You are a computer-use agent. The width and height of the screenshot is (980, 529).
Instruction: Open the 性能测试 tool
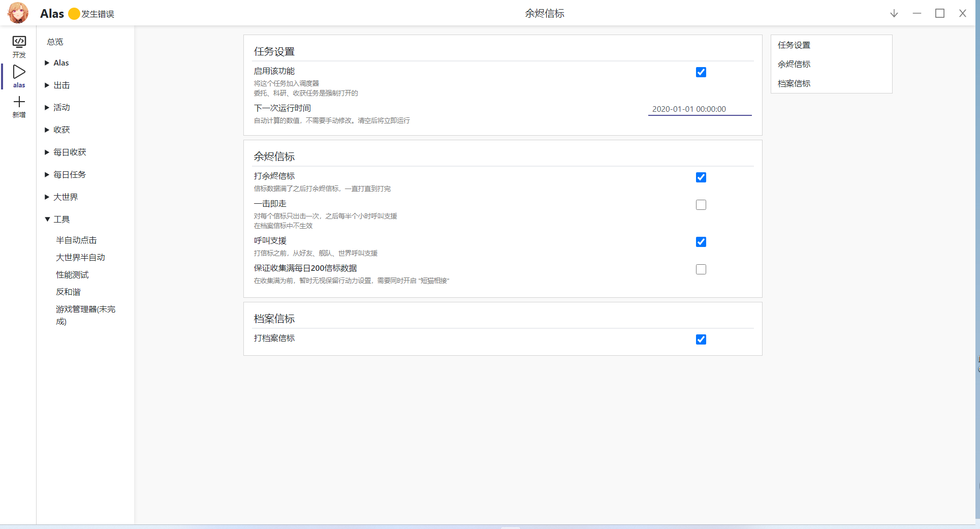tap(72, 274)
